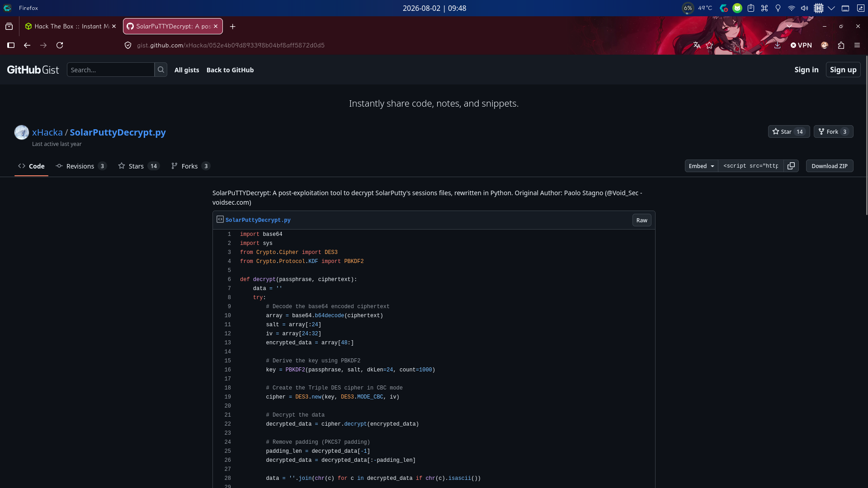The width and height of the screenshot is (868, 488).
Task: Expand the system tray chevron
Action: click(831, 8)
